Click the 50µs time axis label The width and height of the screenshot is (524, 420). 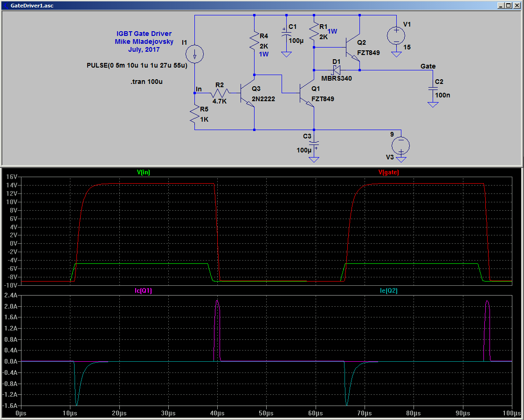[x=266, y=413]
